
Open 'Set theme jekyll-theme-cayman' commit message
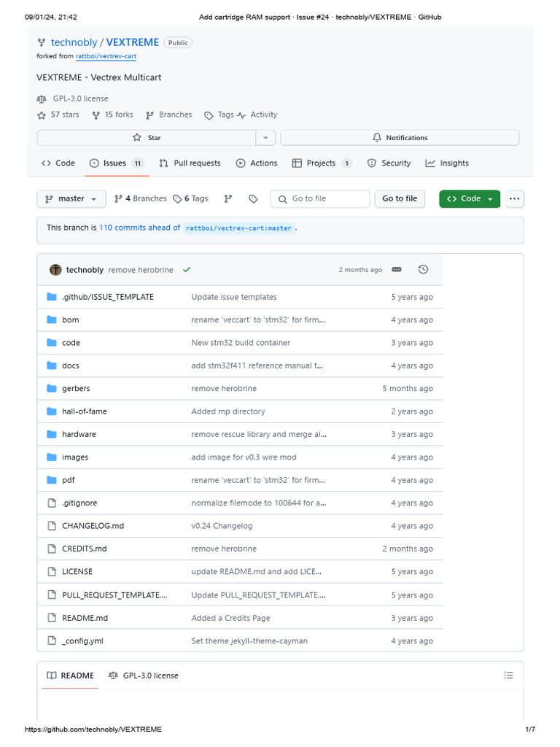(x=249, y=640)
